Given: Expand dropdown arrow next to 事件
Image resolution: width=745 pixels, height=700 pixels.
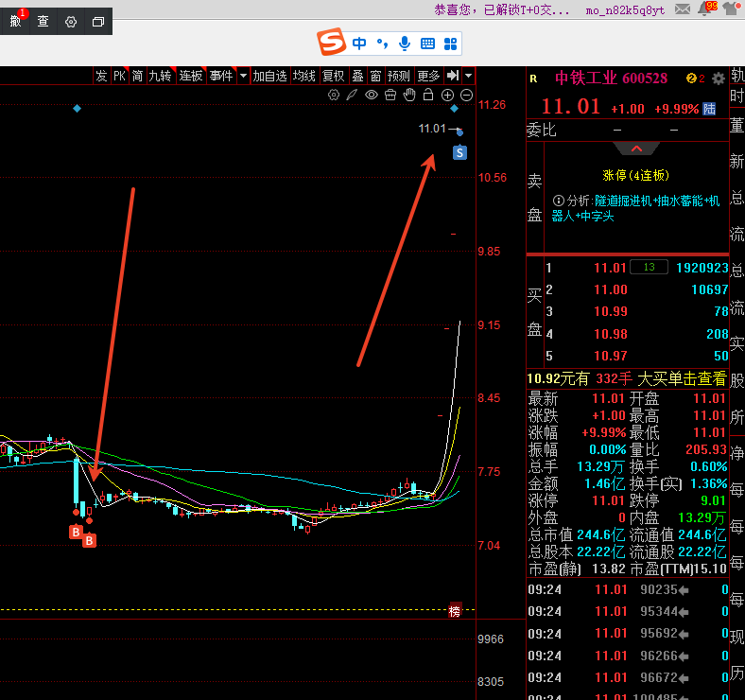Looking at the screenshot, I should coord(243,76).
